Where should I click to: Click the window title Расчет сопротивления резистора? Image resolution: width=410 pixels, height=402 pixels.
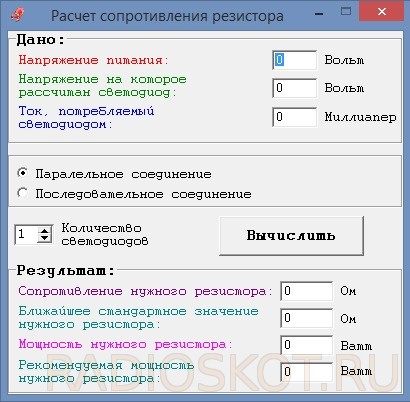167,16
